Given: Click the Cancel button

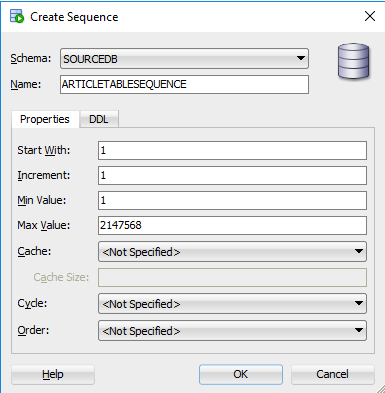Looking at the screenshot, I should 332,374.
